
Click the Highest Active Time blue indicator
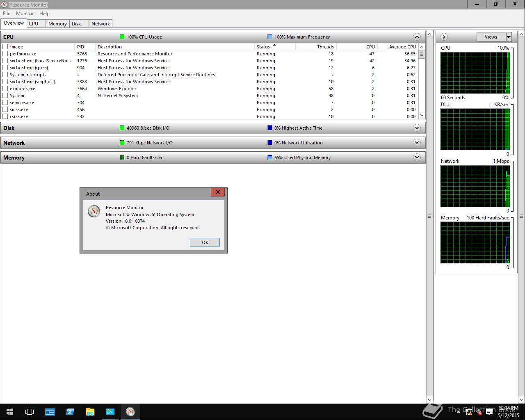click(269, 128)
